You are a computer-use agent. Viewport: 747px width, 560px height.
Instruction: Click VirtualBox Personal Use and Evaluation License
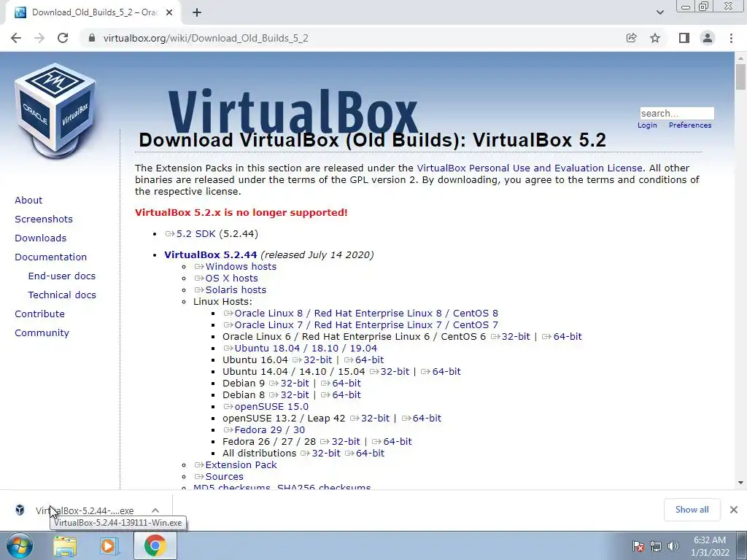530,168
